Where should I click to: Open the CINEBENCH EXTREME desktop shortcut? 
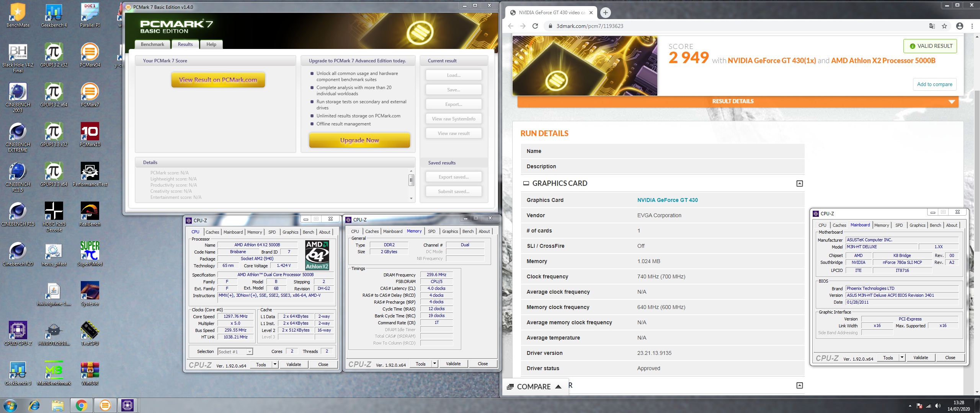point(18,137)
